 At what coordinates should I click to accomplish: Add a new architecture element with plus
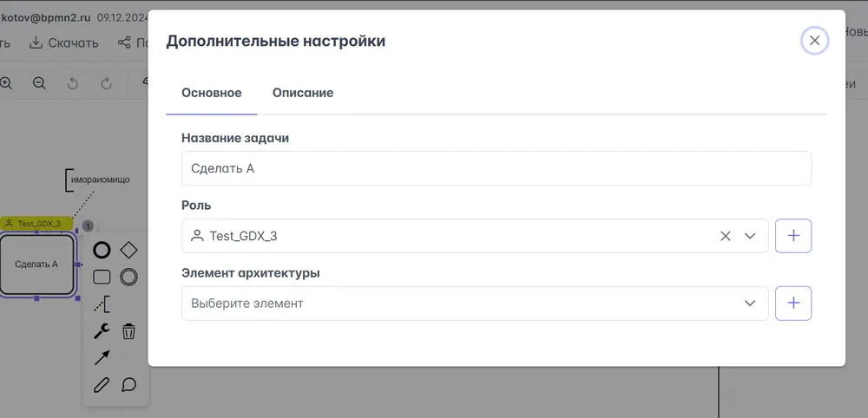tap(793, 304)
